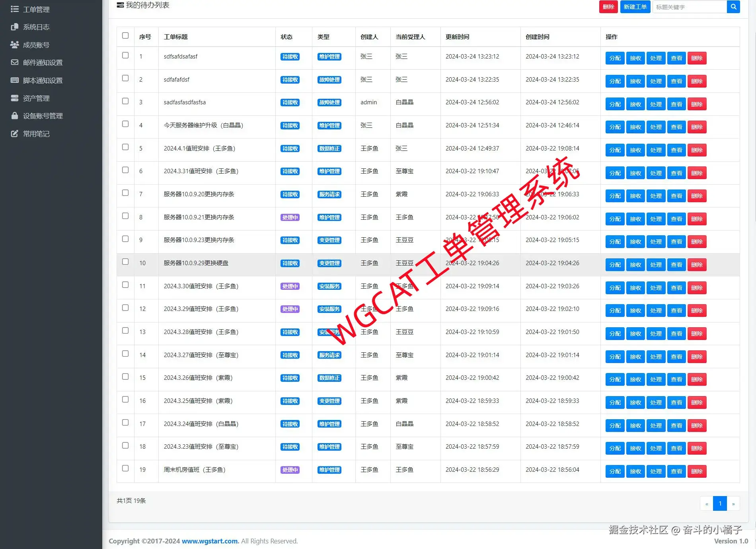Go to previous page with « button
756x549 pixels.
pos(707,504)
